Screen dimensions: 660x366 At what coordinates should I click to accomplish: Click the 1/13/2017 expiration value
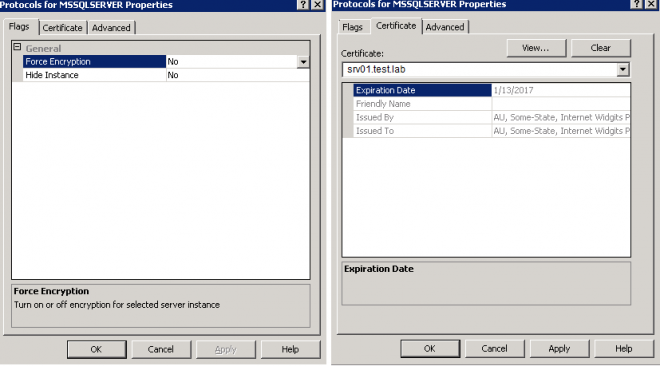tap(514, 90)
